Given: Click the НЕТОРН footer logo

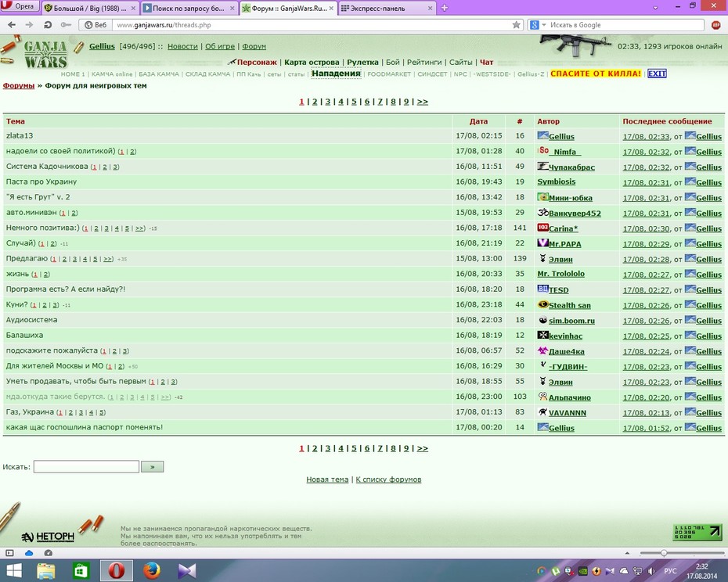Looking at the screenshot, I should [x=48, y=537].
